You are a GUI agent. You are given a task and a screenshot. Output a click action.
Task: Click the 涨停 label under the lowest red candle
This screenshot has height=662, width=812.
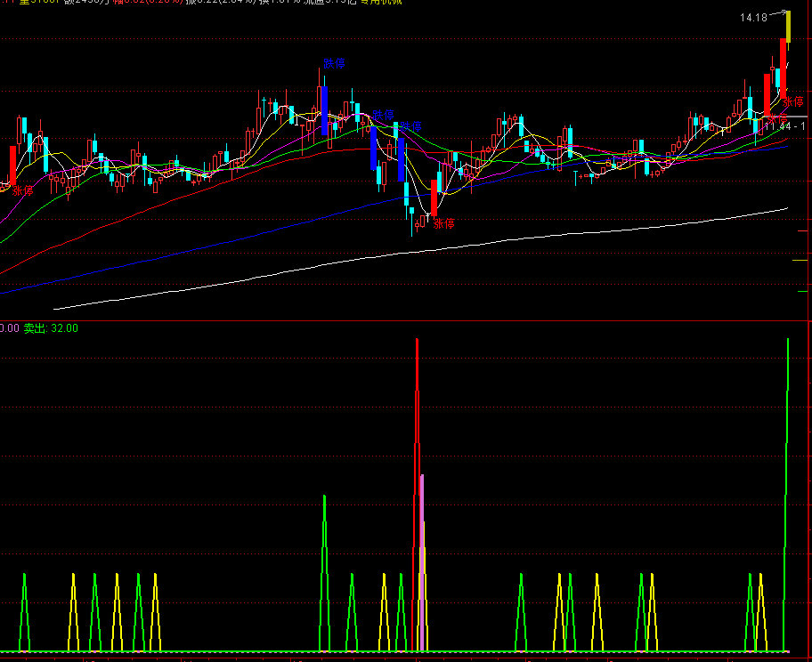[x=443, y=223]
